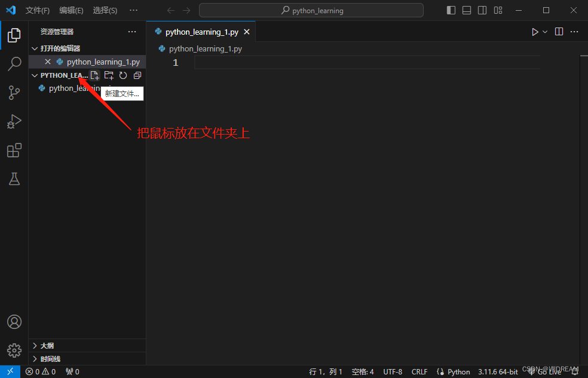Go forward with the right arrow
This screenshot has width=588, height=378.
click(x=186, y=11)
